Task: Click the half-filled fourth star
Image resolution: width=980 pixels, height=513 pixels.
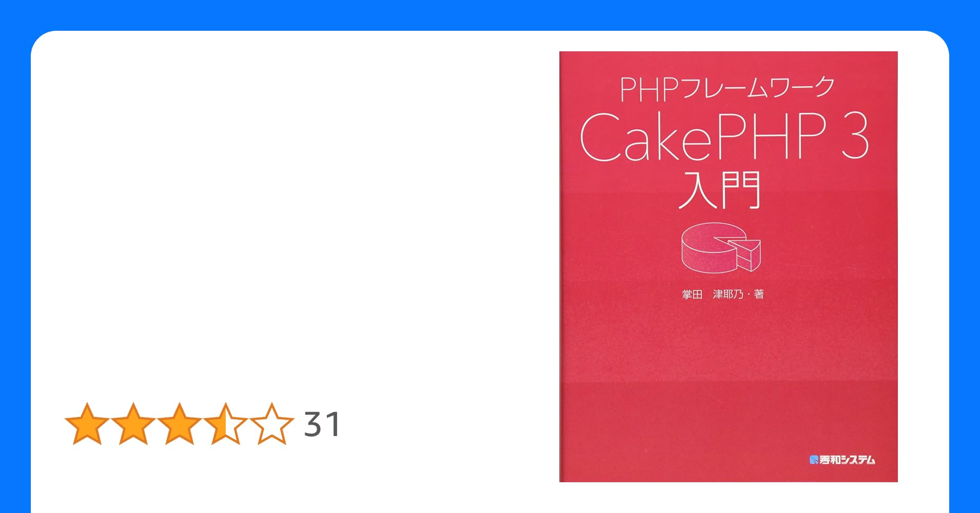Action: pyautogui.click(x=226, y=424)
